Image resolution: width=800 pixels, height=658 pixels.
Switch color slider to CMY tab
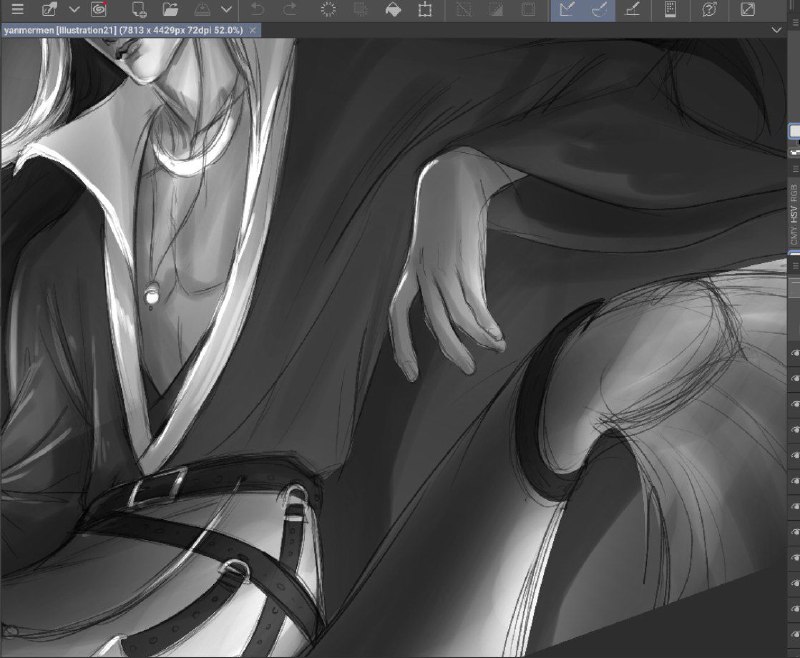794,237
